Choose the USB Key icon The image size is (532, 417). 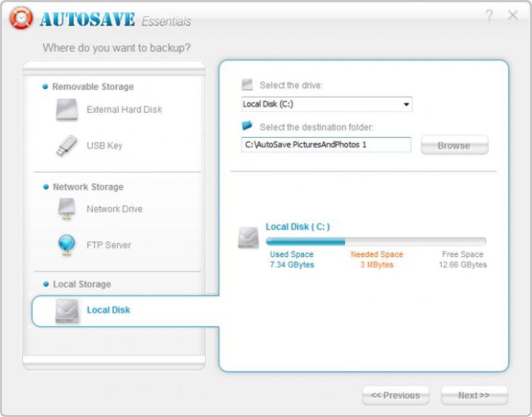[x=67, y=146]
